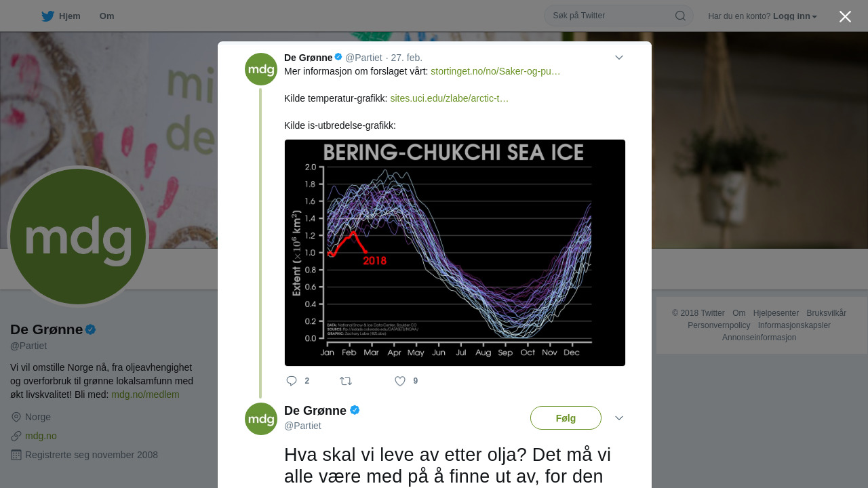Follow De Grønne with Følg button
Screen dimensions: 868x488
566,418
